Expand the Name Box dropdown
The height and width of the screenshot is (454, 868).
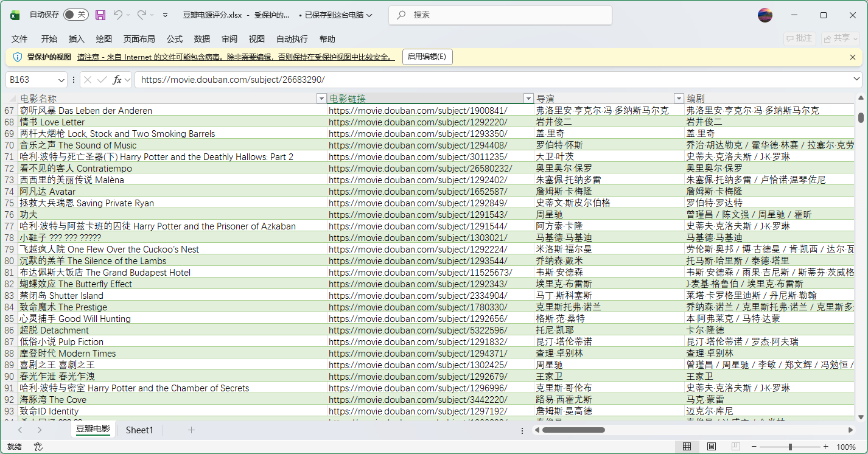[x=61, y=80]
